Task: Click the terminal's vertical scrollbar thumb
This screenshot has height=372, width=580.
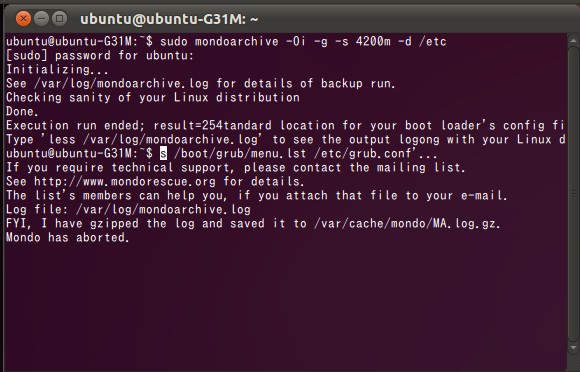Action: 573,194
